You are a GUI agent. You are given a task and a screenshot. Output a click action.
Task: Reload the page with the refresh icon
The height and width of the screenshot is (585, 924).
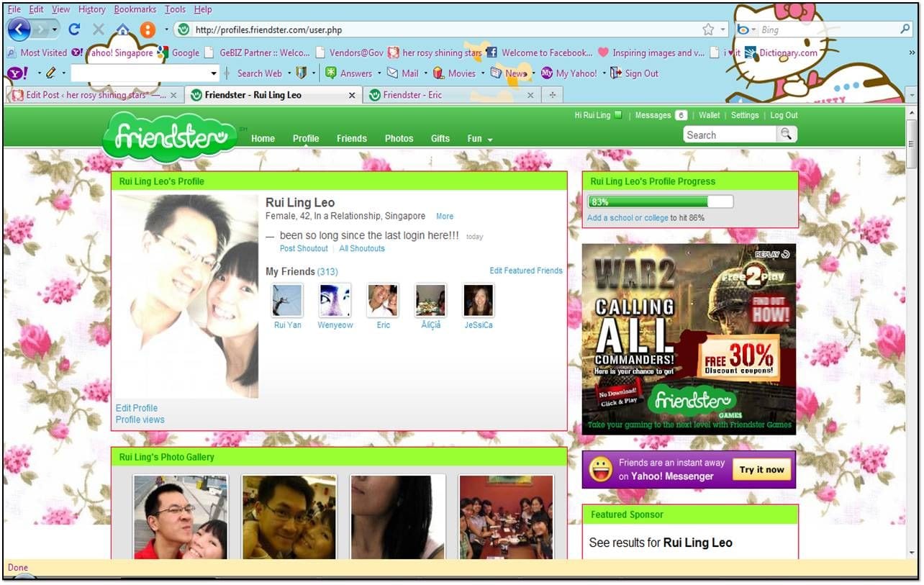[x=73, y=30]
